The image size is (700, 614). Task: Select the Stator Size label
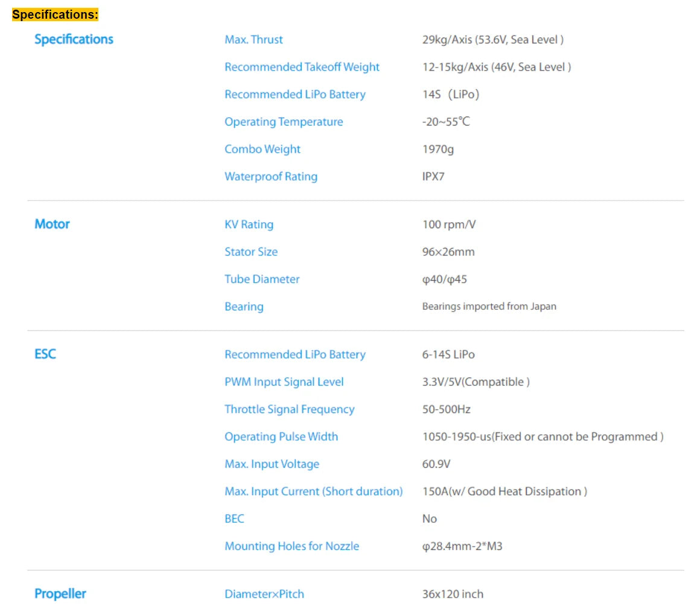click(x=251, y=252)
